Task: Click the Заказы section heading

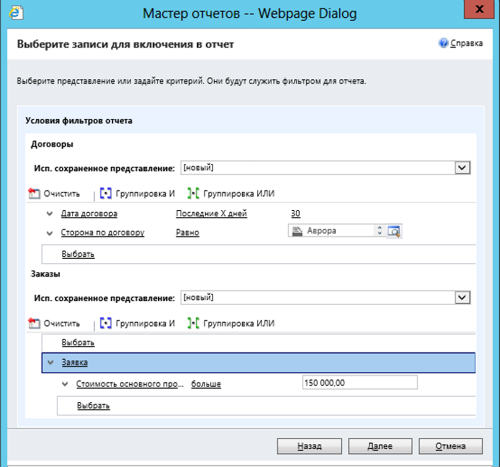Action: [46, 274]
